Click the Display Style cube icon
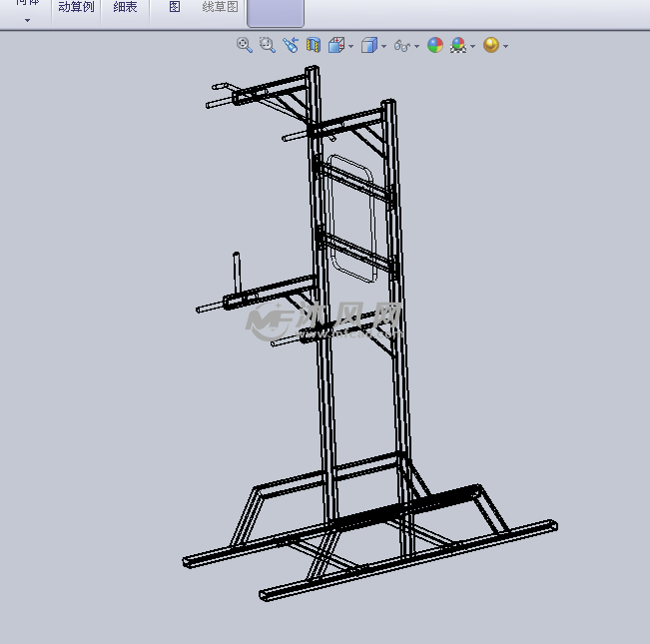Viewport: 650px width, 644px height. pyautogui.click(x=369, y=45)
